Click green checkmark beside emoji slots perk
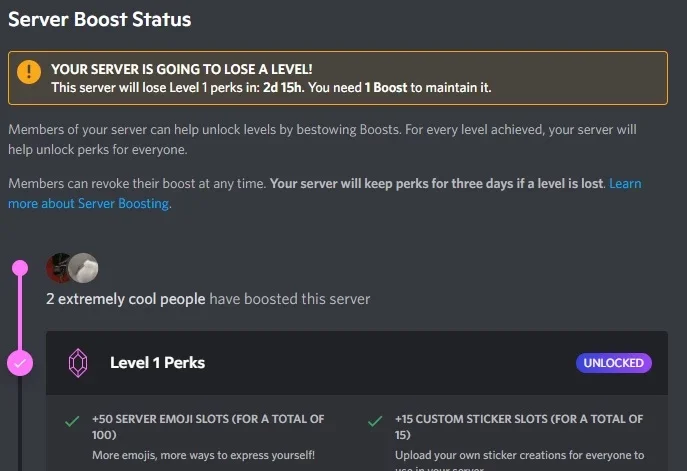The image size is (687, 471). [x=72, y=421]
